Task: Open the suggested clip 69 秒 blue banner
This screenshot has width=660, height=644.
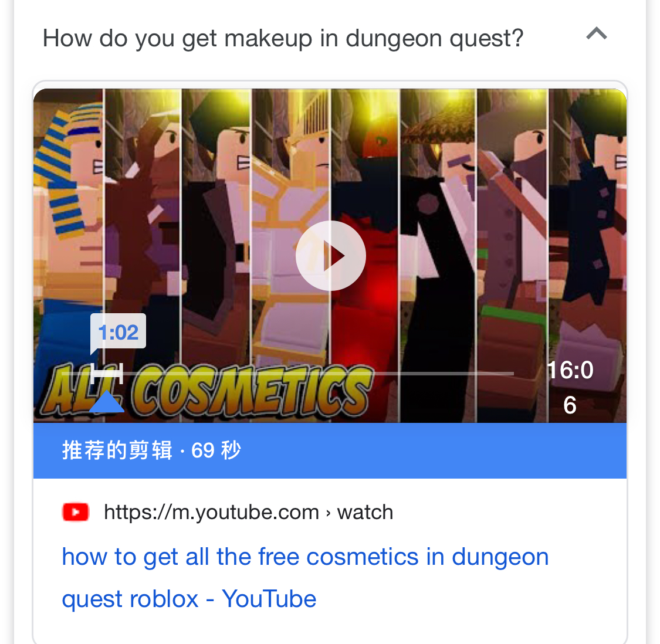Action: (x=330, y=450)
